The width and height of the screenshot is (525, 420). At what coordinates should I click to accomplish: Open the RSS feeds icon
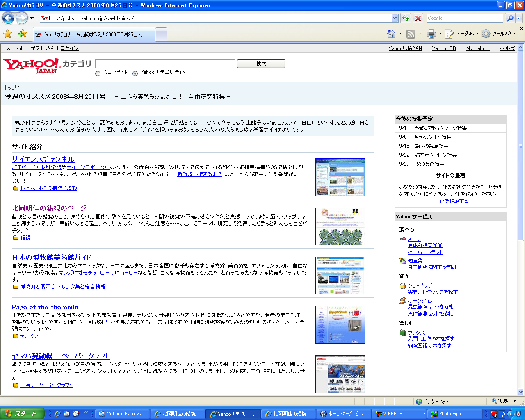coord(411,34)
